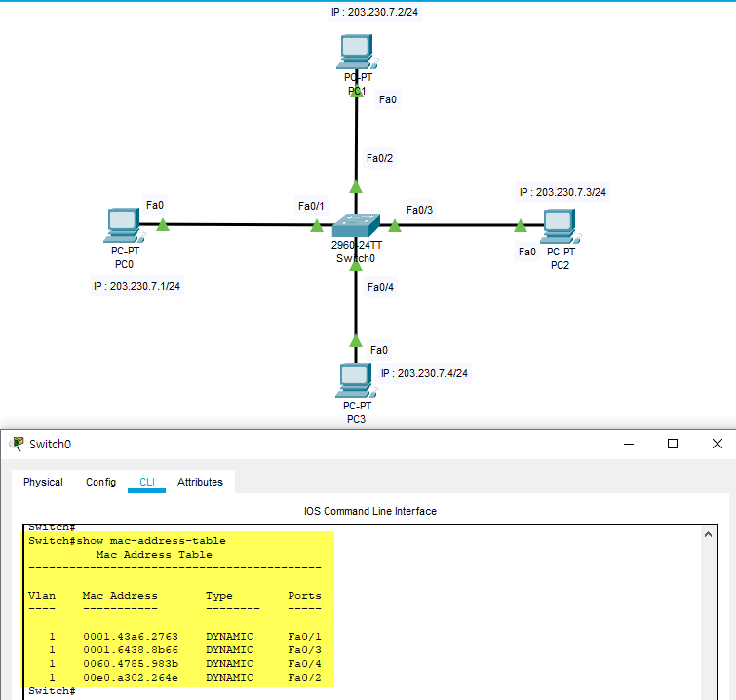Select the PC1 computer icon
Image resolution: width=736 pixels, height=700 pixels.
point(357,52)
